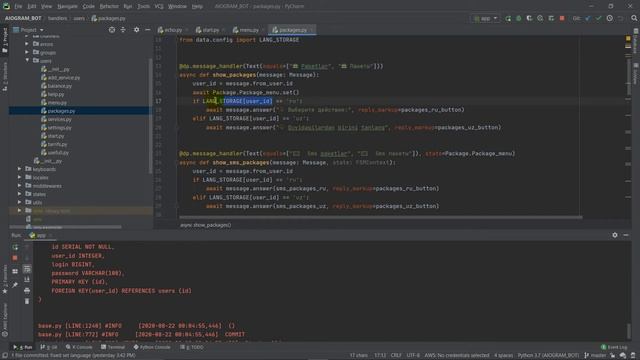Toggle scroll to end in the Run console
640x360 pixels.
[27, 280]
